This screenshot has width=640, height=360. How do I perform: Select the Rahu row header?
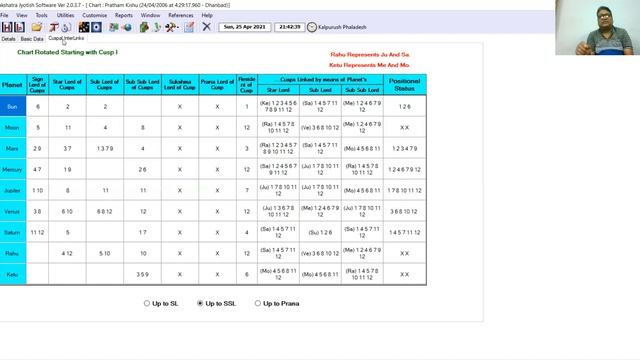(x=13, y=253)
